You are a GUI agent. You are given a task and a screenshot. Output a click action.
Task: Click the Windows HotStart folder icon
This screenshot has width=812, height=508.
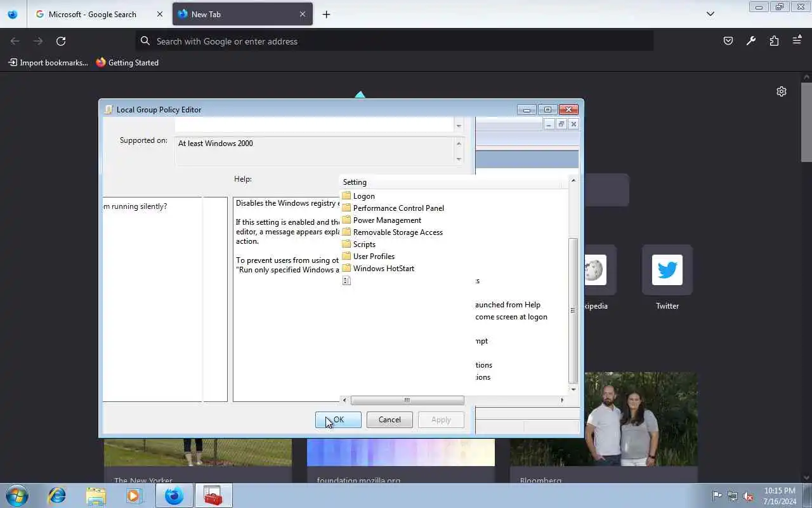[346, 268]
